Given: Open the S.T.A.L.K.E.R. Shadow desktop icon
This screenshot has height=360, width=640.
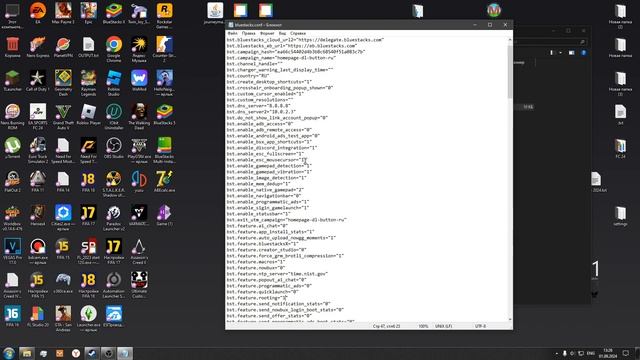Looking at the screenshot, I should coord(113,184).
